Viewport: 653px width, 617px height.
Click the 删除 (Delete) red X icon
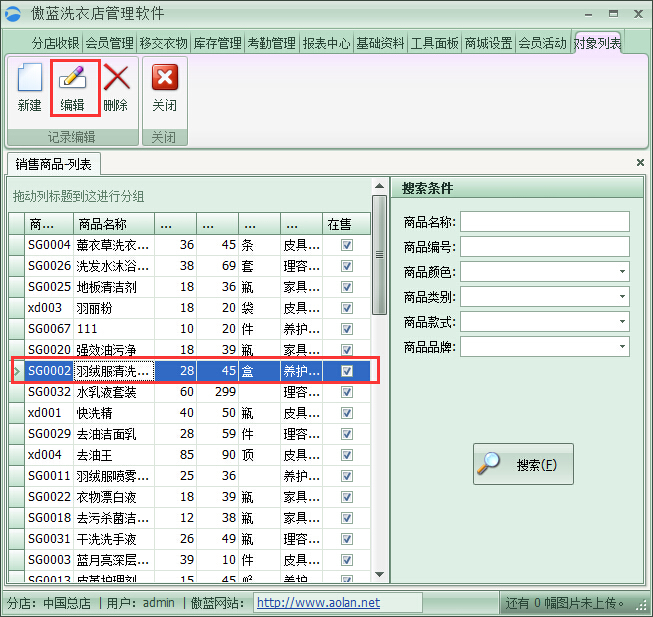coord(116,78)
